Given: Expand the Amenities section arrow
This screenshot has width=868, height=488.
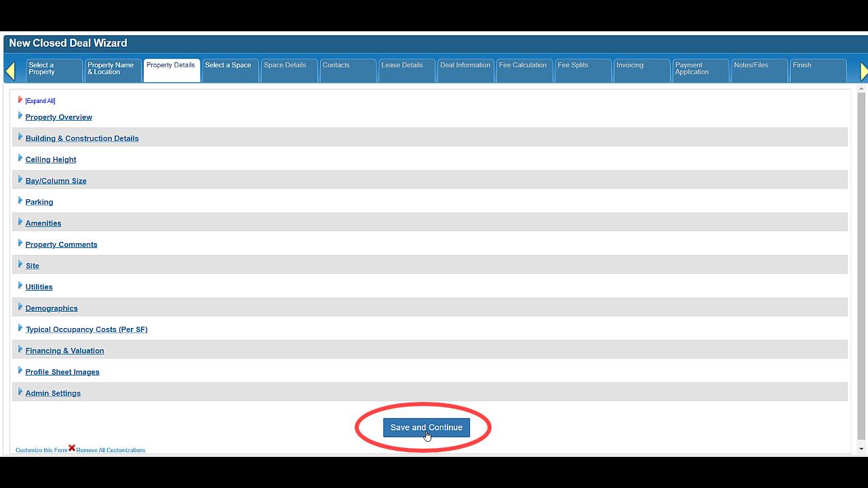Looking at the screenshot, I should pyautogui.click(x=20, y=222).
